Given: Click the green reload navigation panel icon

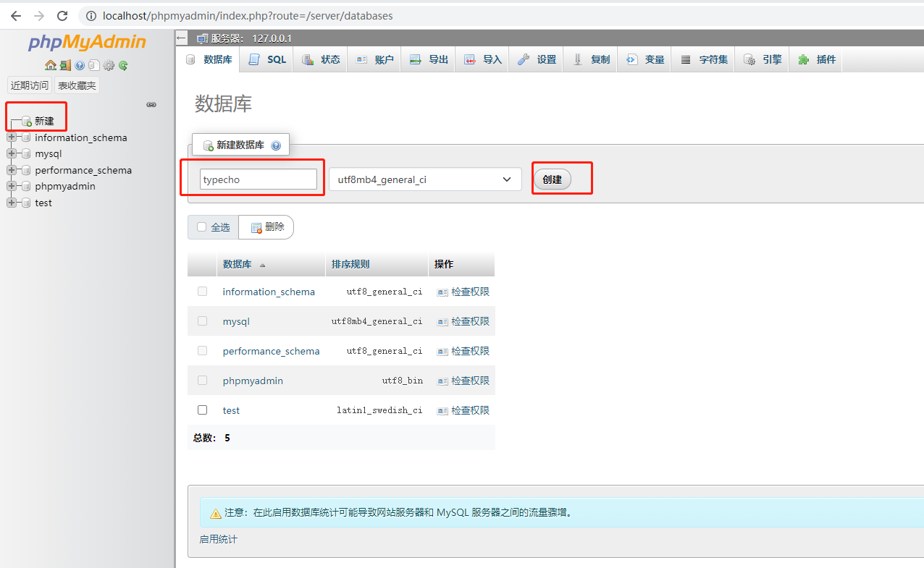Looking at the screenshot, I should (123, 65).
